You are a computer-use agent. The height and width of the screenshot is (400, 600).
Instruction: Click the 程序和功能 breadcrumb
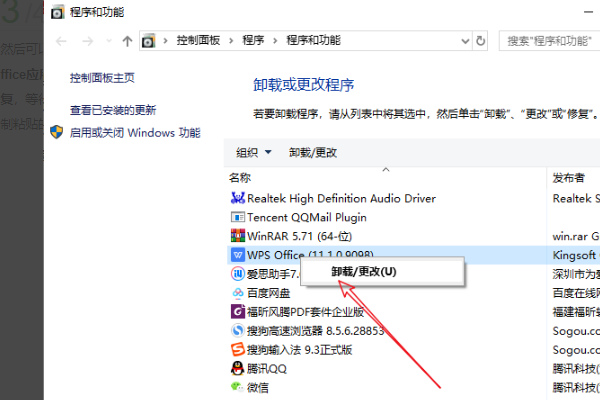(x=313, y=40)
